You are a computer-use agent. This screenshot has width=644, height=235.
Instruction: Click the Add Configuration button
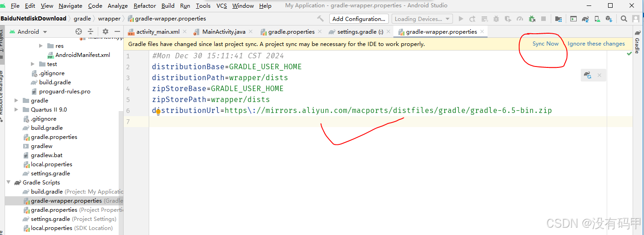pyautogui.click(x=359, y=19)
